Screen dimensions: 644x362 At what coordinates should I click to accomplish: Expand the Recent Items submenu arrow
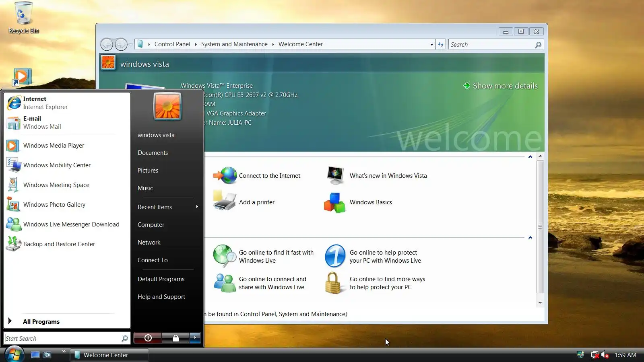coord(197,207)
